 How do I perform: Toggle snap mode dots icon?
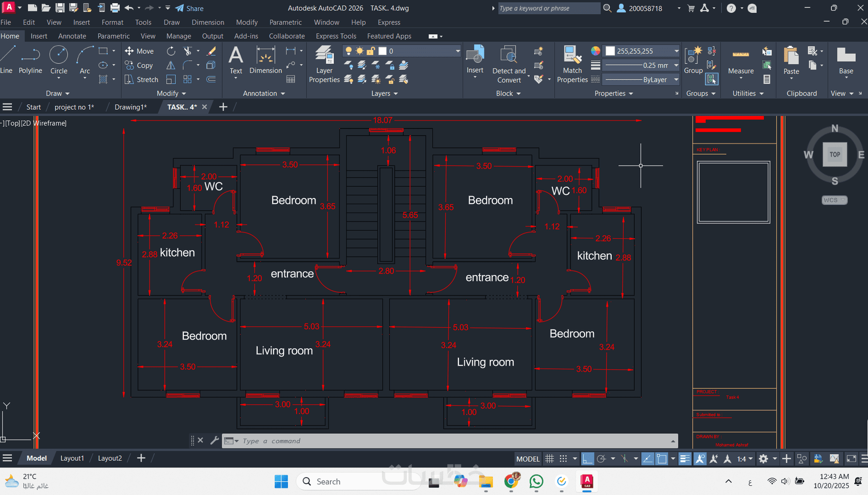tap(563, 459)
